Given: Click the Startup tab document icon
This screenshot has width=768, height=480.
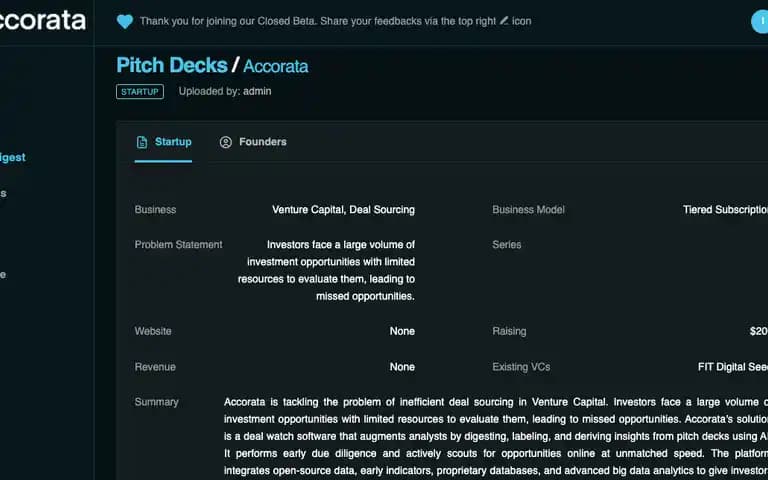Looking at the screenshot, I should point(142,142).
